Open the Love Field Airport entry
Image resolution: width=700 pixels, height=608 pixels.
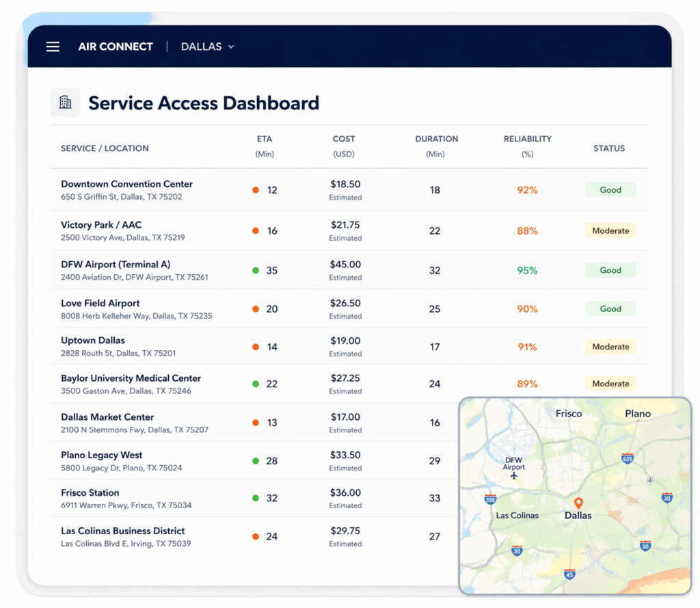(x=100, y=303)
